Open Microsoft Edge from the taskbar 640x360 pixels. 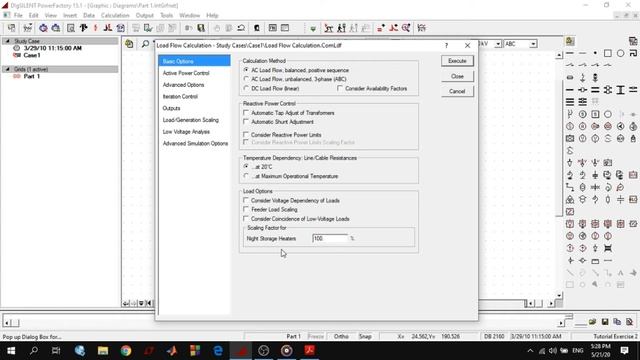(x=218, y=351)
